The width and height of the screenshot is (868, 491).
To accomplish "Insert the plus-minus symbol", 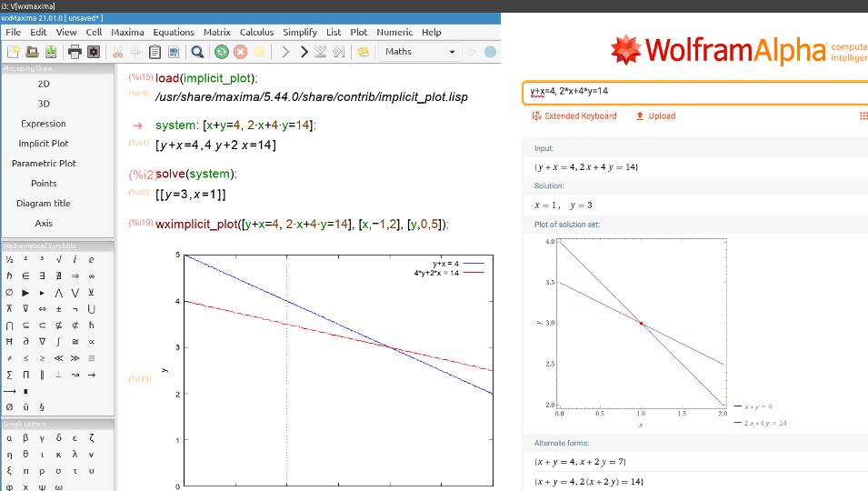I will click(x=59, y=309).
